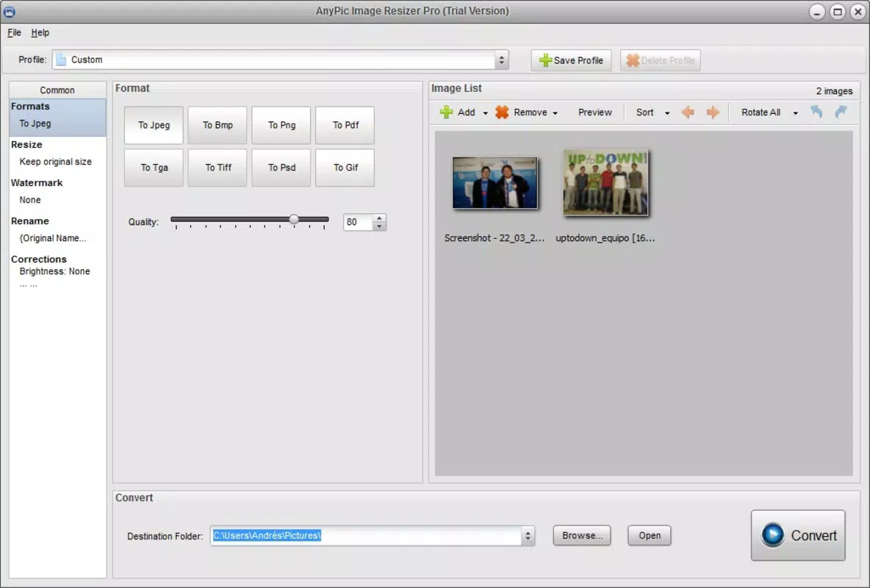This screenshot has height=588, width=870.
Task: Click the Destination Folder path field
Action: [366, 536]
